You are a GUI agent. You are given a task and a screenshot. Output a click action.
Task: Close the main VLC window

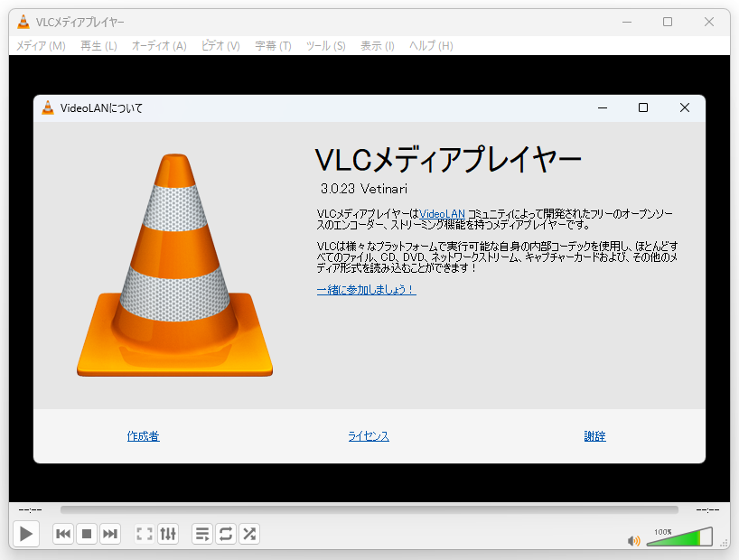pos(709,22)
